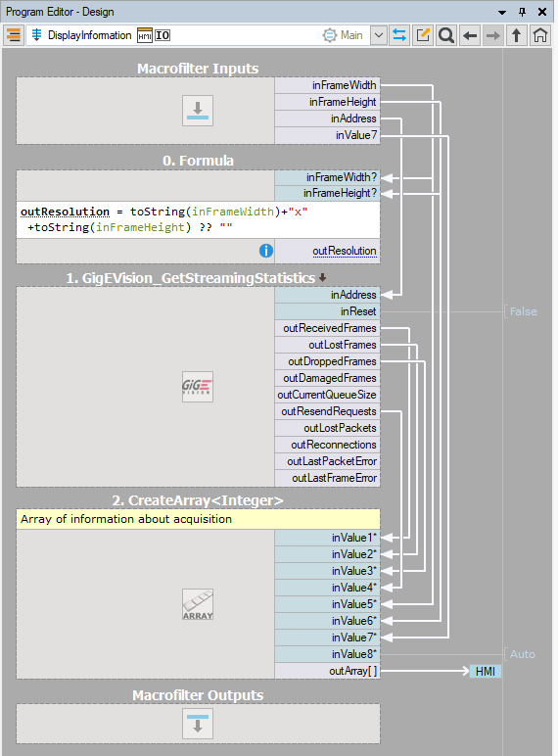This screenshot has height=756, width=558.
Task: Click the blue swap arrows icon
Action: click(399, 35)
